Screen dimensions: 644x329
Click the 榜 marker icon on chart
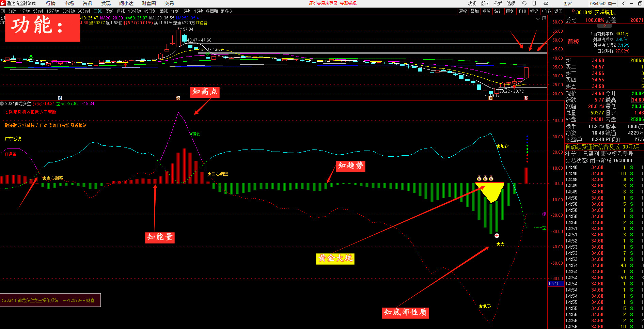[178, 98]
